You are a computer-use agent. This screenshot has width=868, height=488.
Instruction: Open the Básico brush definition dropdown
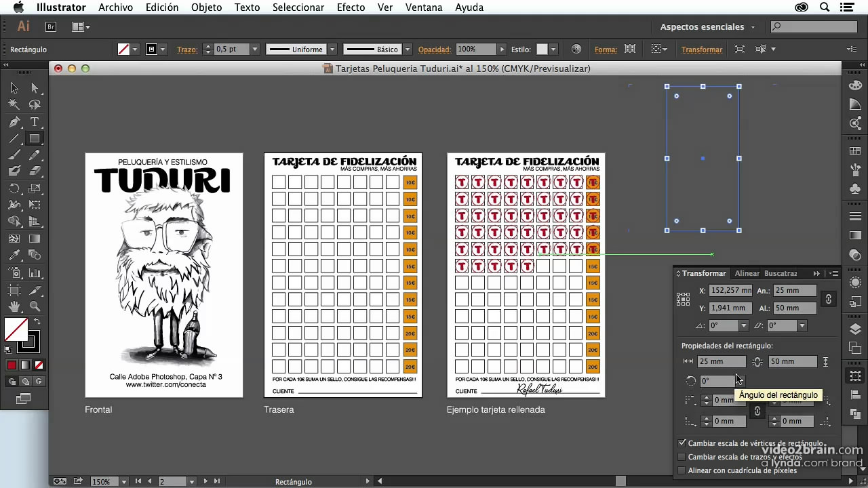[x=408, y=49]
